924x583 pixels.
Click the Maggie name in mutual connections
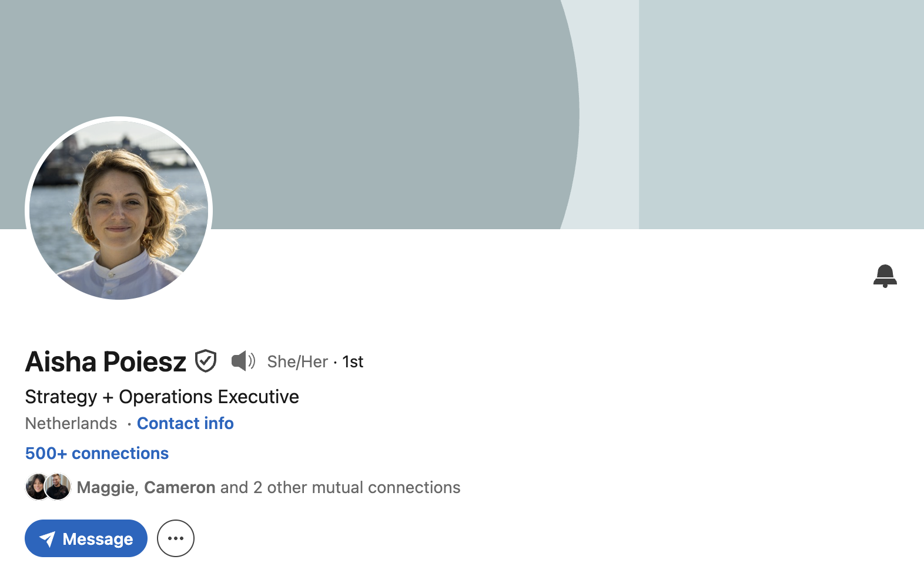click(x=106, y=488)
